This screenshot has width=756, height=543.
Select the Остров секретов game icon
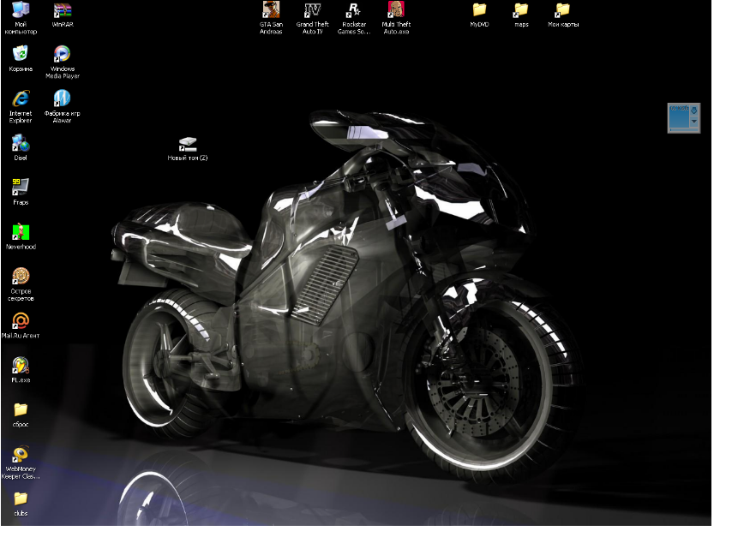tap(21, 276)
